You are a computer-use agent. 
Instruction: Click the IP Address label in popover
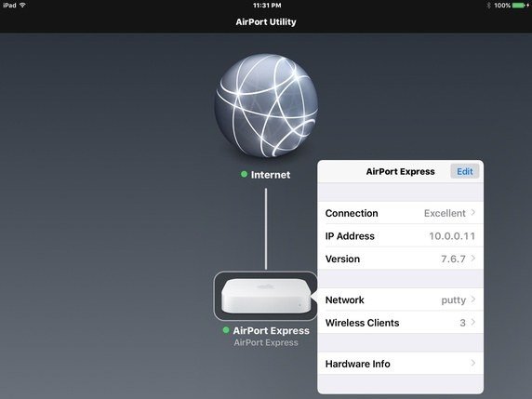point(350,236)
